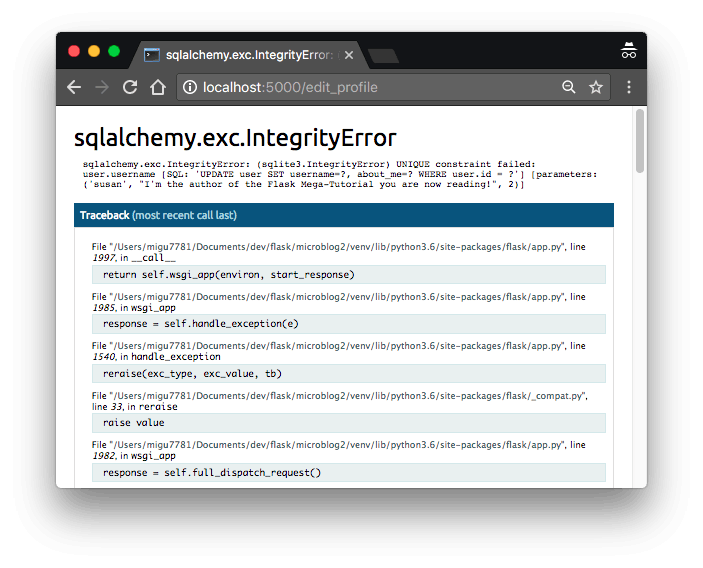
Task: Click the 'self.full_dispatch_request()' code line
Action: [348, 472]
